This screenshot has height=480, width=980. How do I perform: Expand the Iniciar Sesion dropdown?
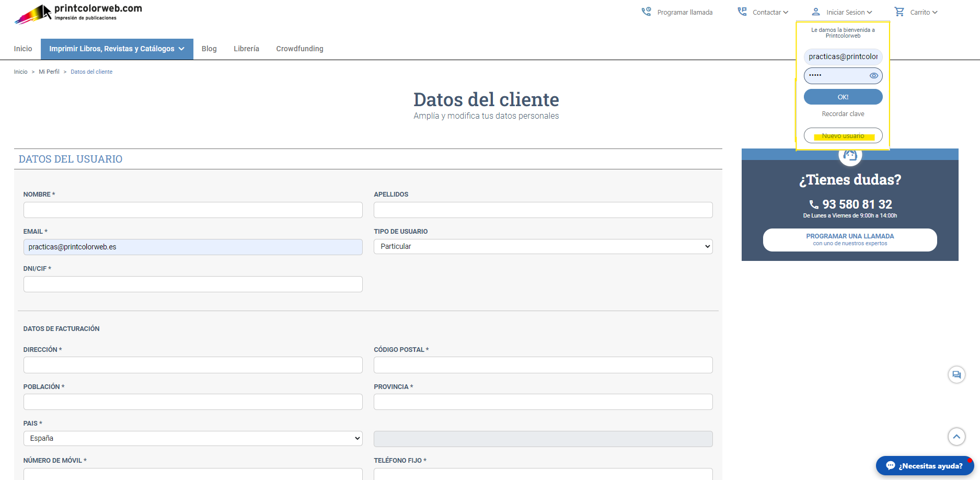tap(849, 12)
